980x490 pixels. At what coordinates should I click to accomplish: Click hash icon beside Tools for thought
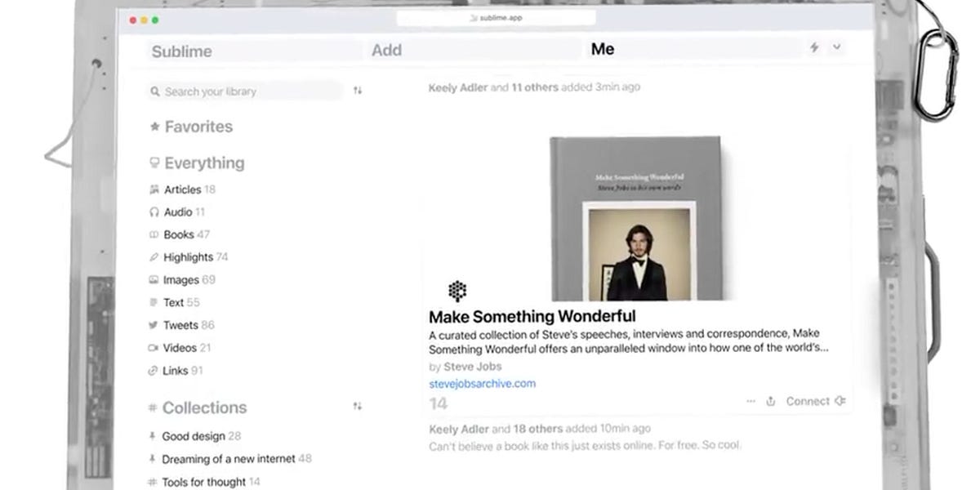click(x=152, y=482)
